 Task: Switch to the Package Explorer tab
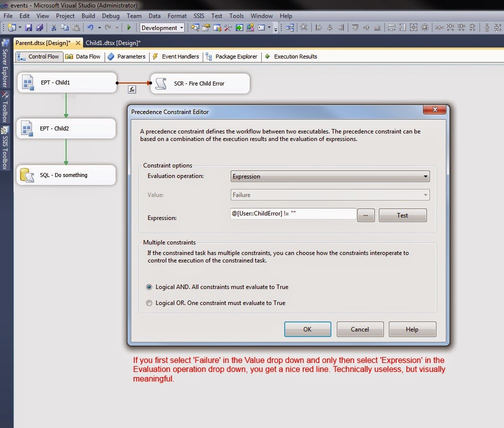click(232, 56)
